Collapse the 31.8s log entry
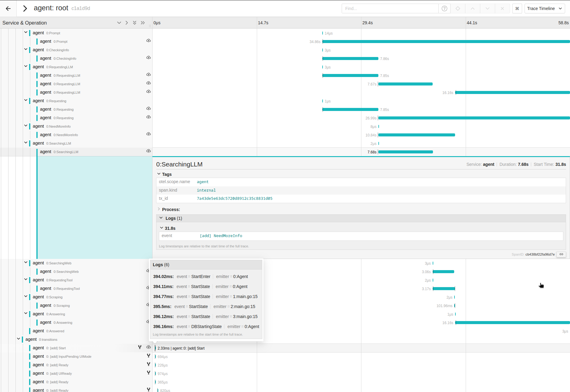 [162, 228]
